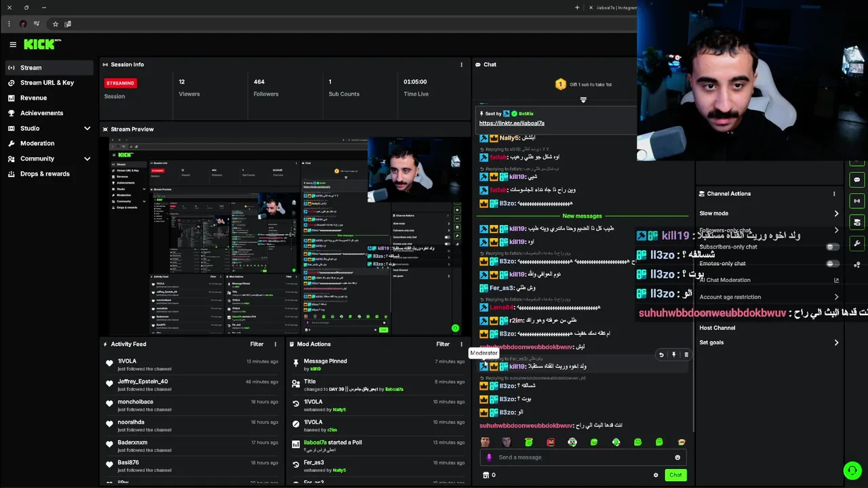Viewport: 868px width, 488px height.
Task: Click the broadcast icon in right toolbar
Action: 857,201
